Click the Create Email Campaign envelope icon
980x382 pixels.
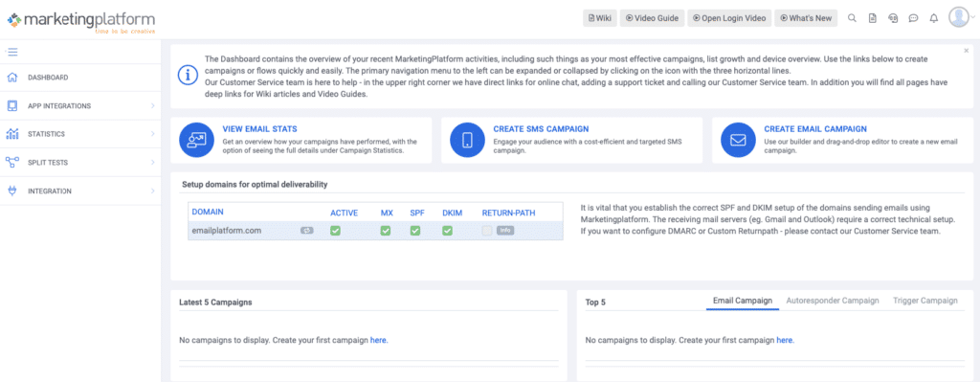(x=738, y=140)
